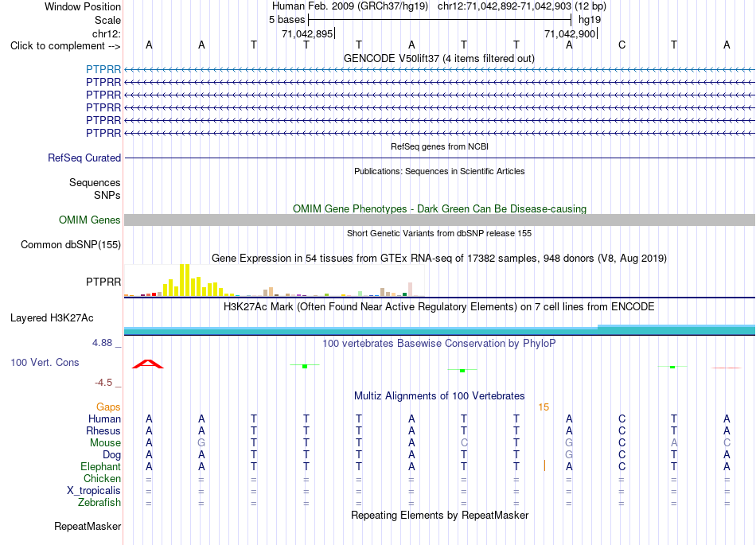Click the OMIM Genes track label
The width and height of the screenshot is (756, 545).
pyautogui.click(x=90, y=220)
